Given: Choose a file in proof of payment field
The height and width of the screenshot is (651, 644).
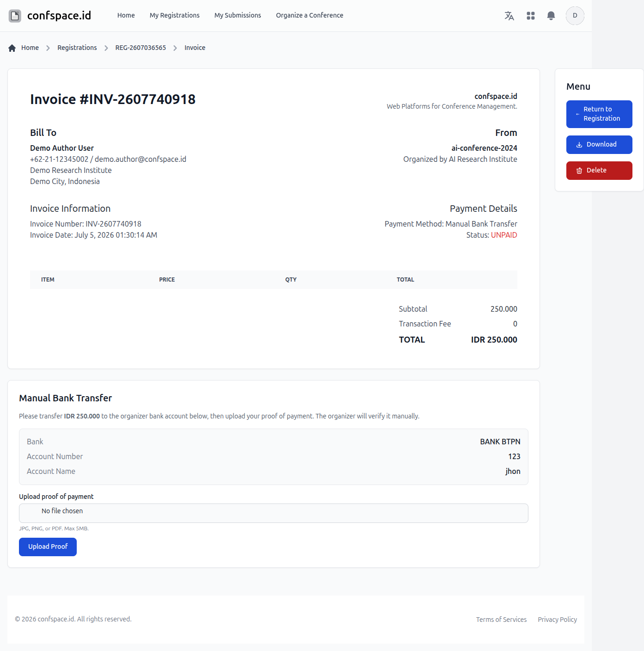Looking at the screenshot, I should point(273,513).
